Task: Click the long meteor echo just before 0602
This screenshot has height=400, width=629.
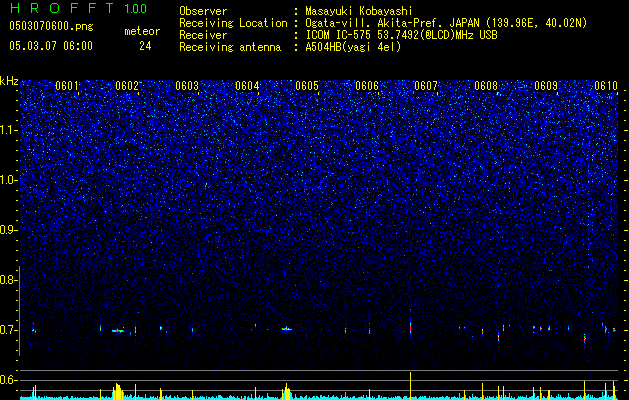Action: pos(118,331)
